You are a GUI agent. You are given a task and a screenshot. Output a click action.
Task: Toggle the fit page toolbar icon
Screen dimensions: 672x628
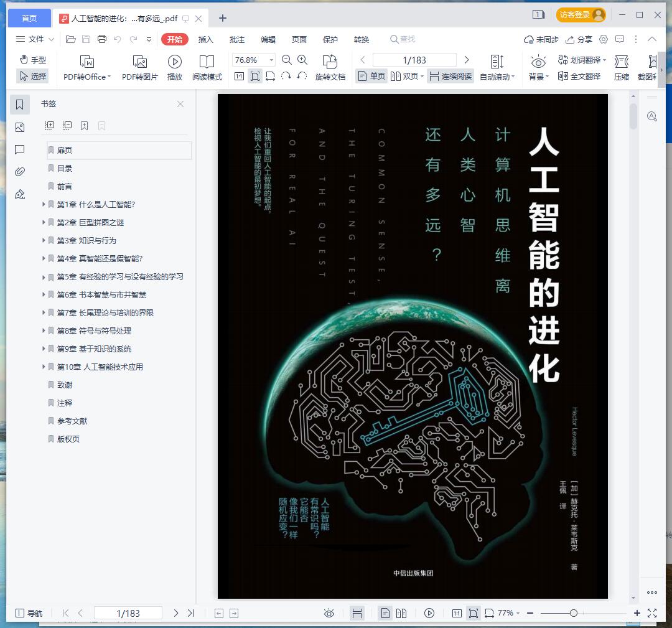[x=255, y=77]
